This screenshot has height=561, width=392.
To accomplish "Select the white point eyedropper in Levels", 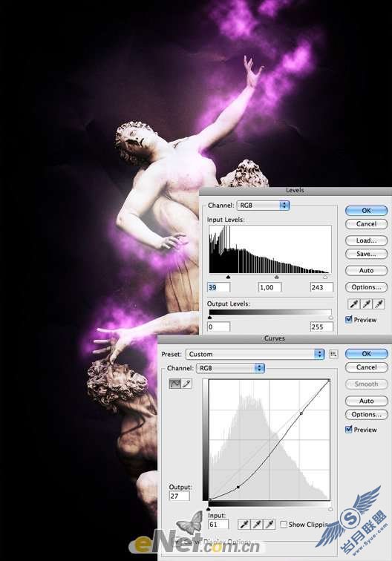I will pos(379,304).
